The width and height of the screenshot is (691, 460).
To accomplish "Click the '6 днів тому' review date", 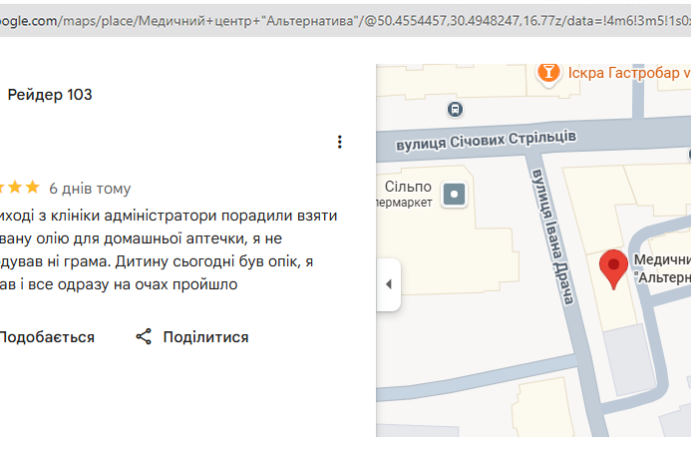I will pyautogui.click(x=90, y=188).
